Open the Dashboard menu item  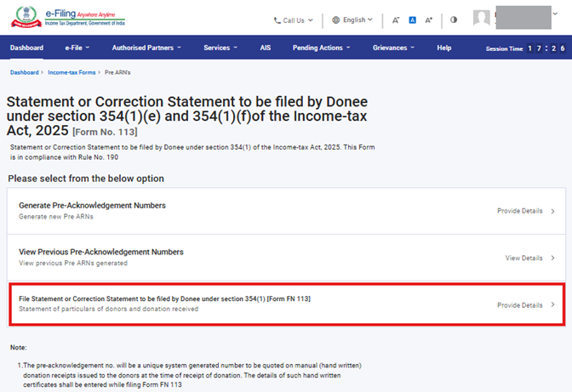click(x=26, y=48)
